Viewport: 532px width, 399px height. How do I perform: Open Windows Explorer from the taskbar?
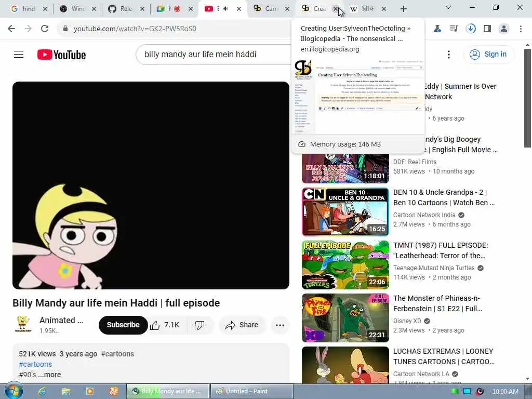pos(66,391)
